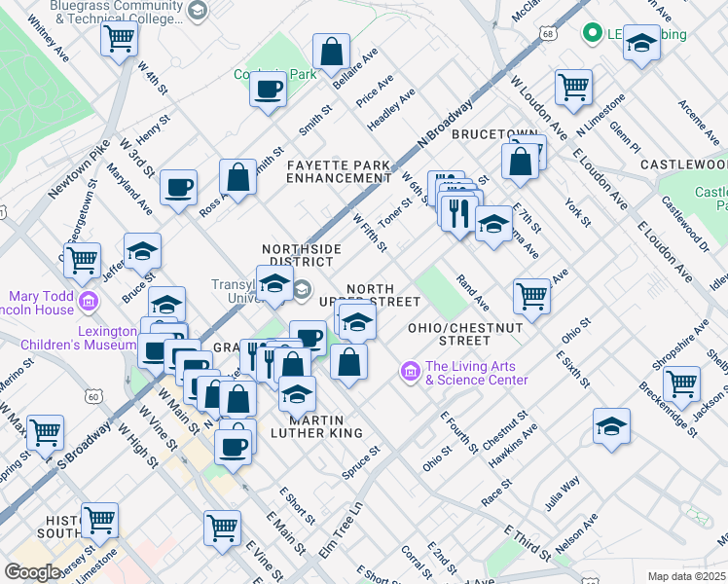The image size is (728, 584).
Task: Open the shopping bag marker in Brucetown
Action: (520, 163)
